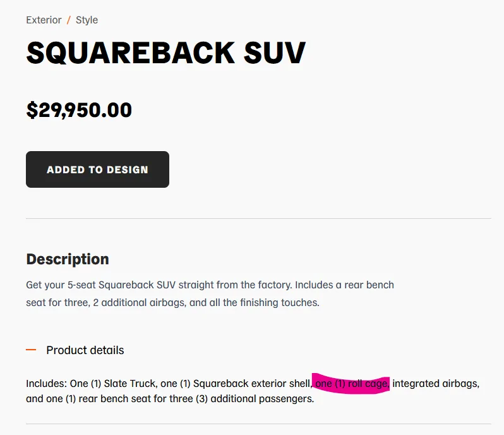Collapse the Product details section
This screenshot has height=435, width=504.
(75, 350)
